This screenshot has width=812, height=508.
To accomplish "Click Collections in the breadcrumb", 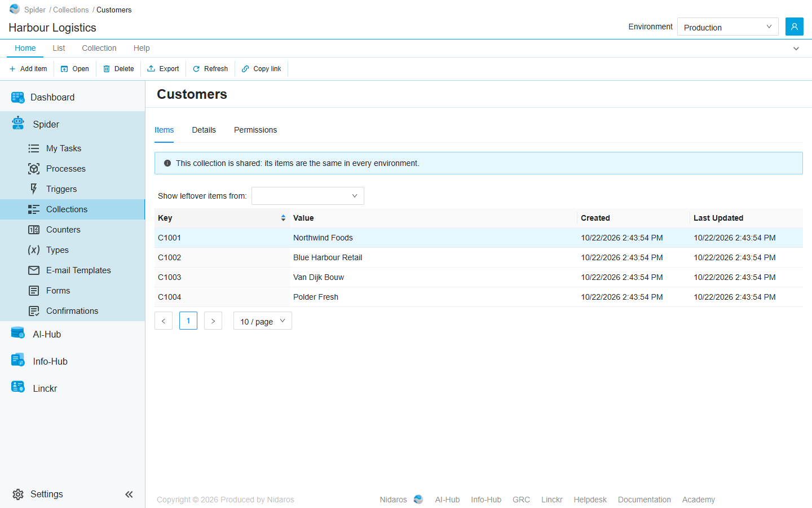I will 71,10.
